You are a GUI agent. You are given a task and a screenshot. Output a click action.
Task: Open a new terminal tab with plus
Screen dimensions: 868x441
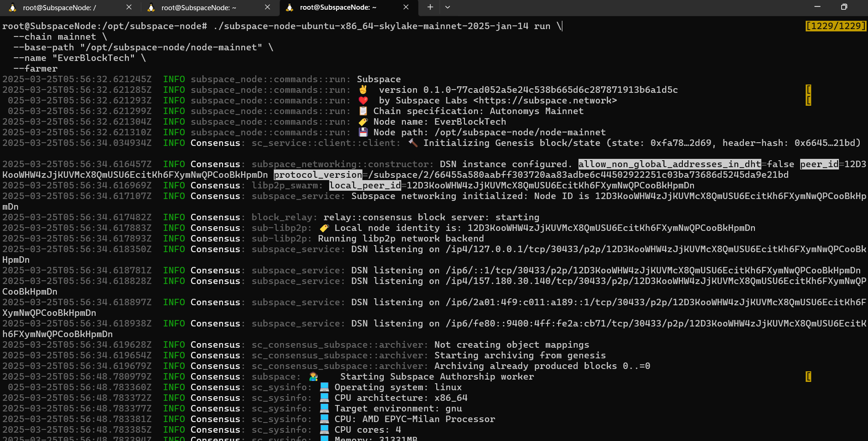point(430,7)
